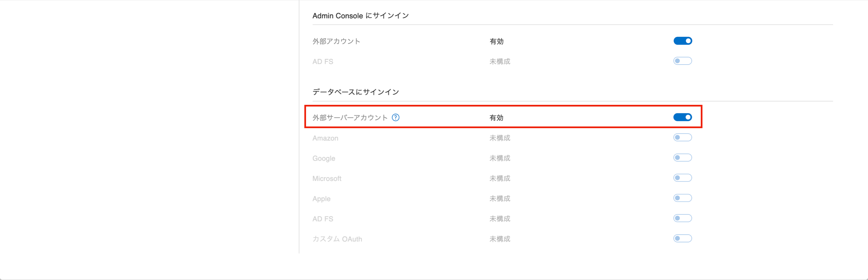Viewport: 868px width, 280px height.
Task: Enable AD FS under データベースにサインイン
Action: 682,218
